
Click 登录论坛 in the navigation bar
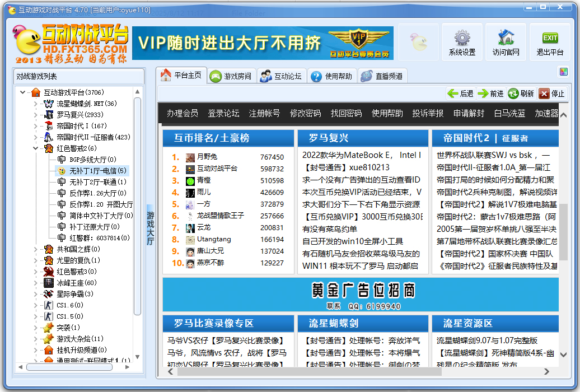(223, 113)
